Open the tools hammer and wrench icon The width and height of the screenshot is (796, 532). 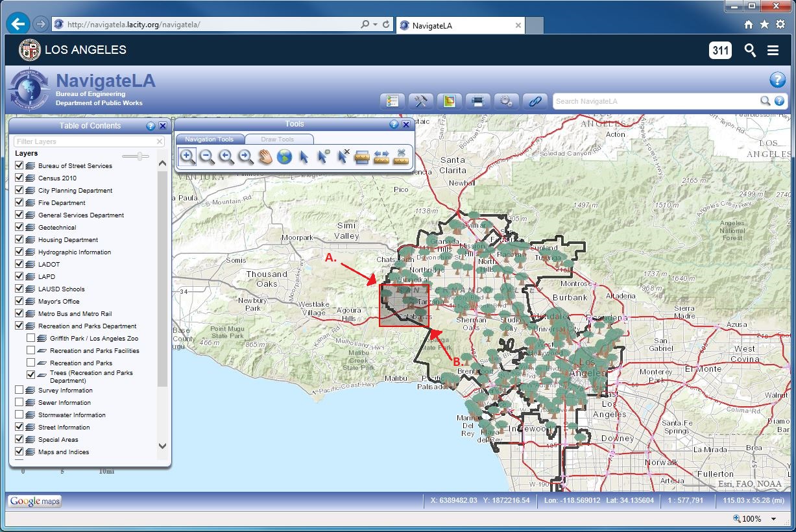click(420, 101)
